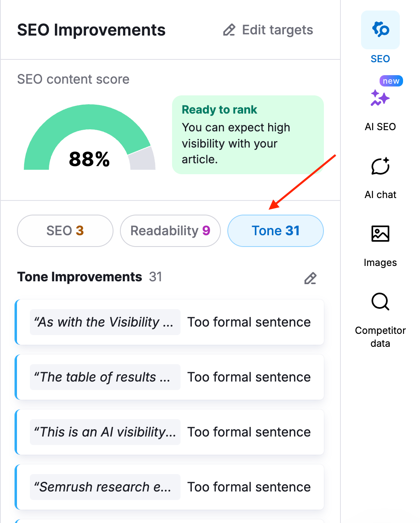Expand the 'As with the Visibility' suggestion

pyautogui.click(x=170, y=322)
